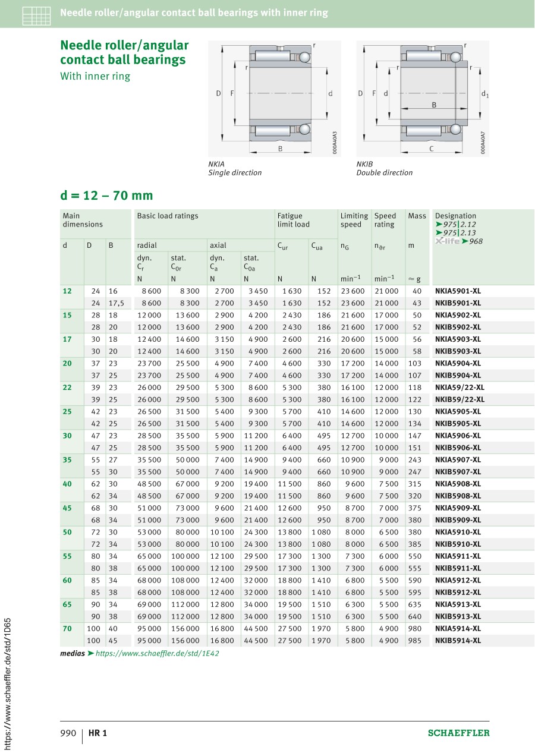This screenshot has height=756, width=535.
Task: Click the 'd = 12 – 70 mm' heading
Action: 106,196
